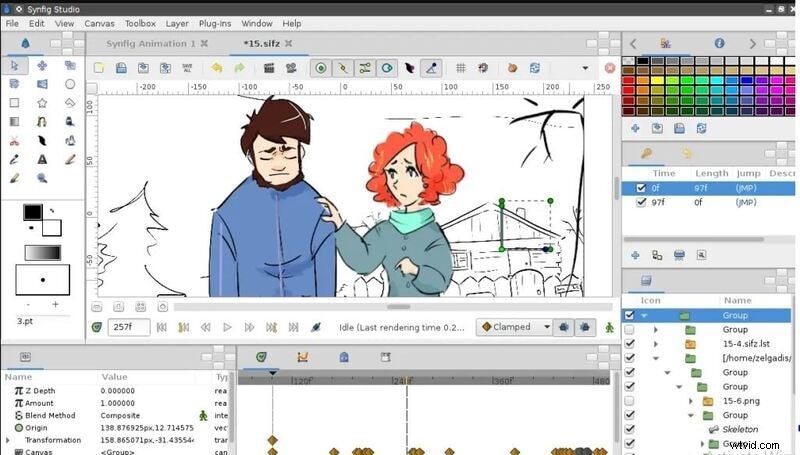Screen dimensions: 800x455
Task: Pick the Polygon tool
Action: tap(70, 103)
